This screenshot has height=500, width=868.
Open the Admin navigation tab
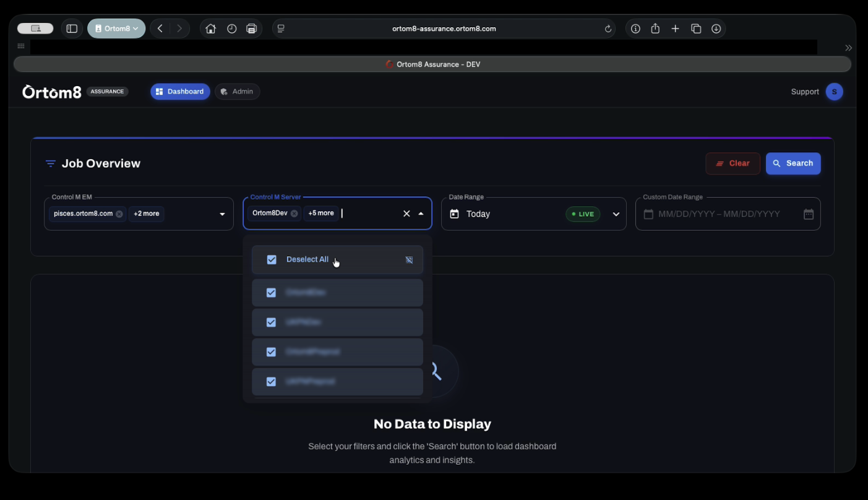click(237, 92)
